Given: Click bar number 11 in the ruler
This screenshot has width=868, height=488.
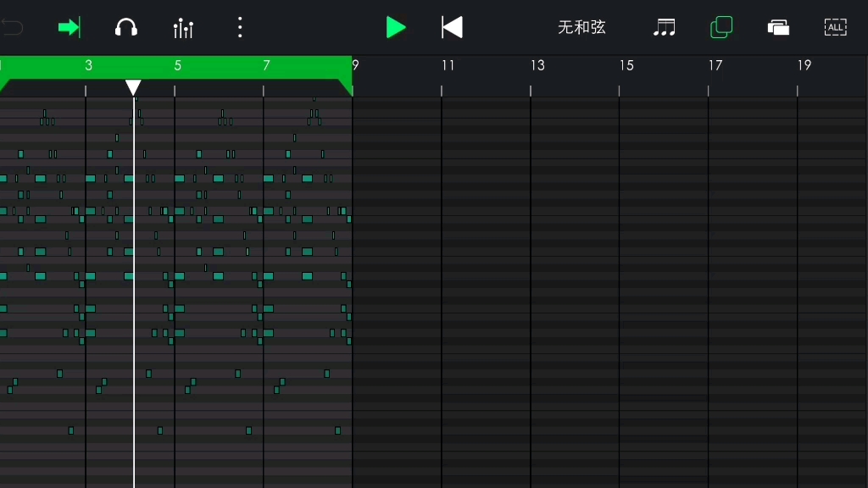Looking at the screenshot, I should coord(448,65).
